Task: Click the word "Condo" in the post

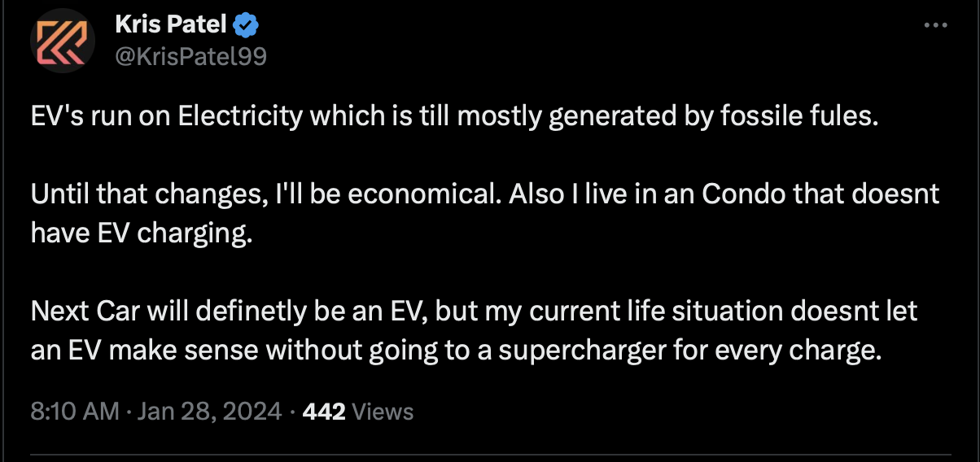Action: tap(738, 194)
